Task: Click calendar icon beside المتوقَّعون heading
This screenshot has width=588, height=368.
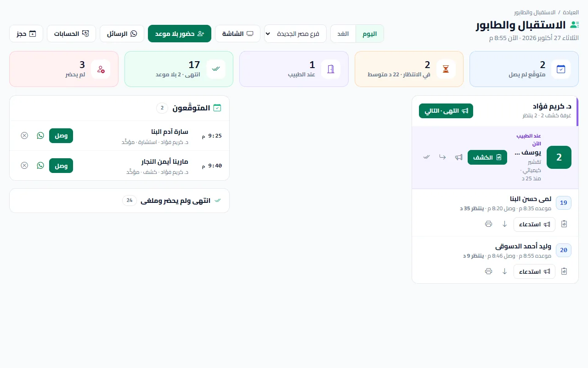Action: (x=217, y=108)
